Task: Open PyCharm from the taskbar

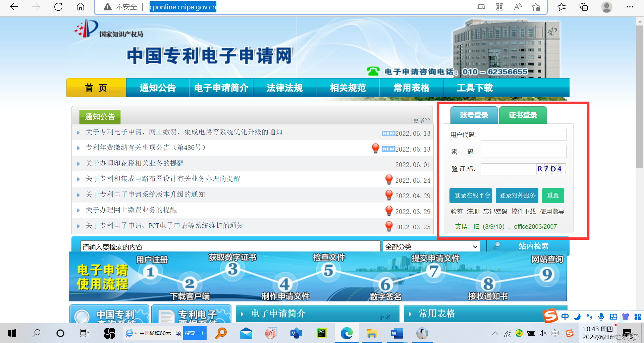Action: (x=321, y=333)
